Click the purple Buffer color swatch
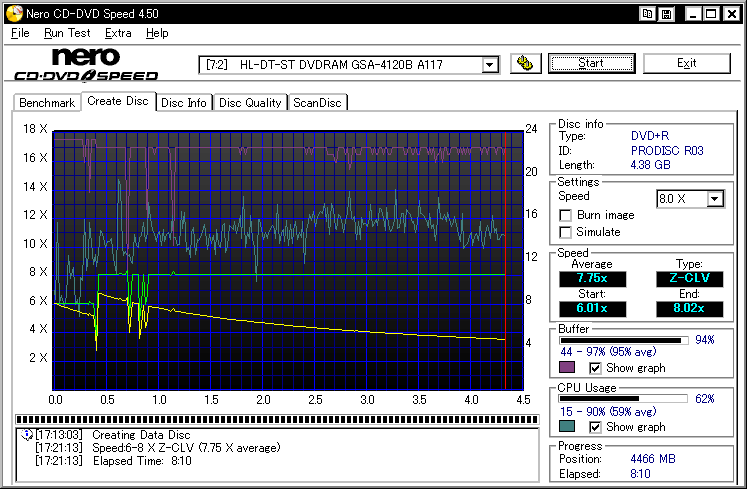 (566, 368)
